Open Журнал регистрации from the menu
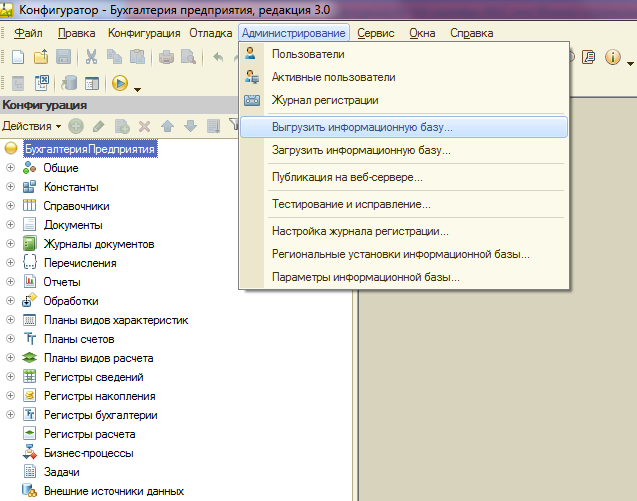Screen dimensions: 637x501 [x=325, y=100]
